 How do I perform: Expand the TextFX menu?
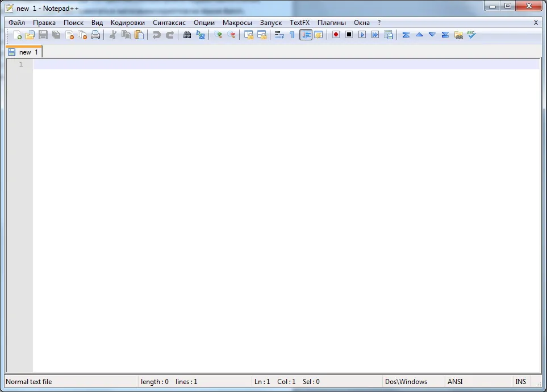coord(299,23)
